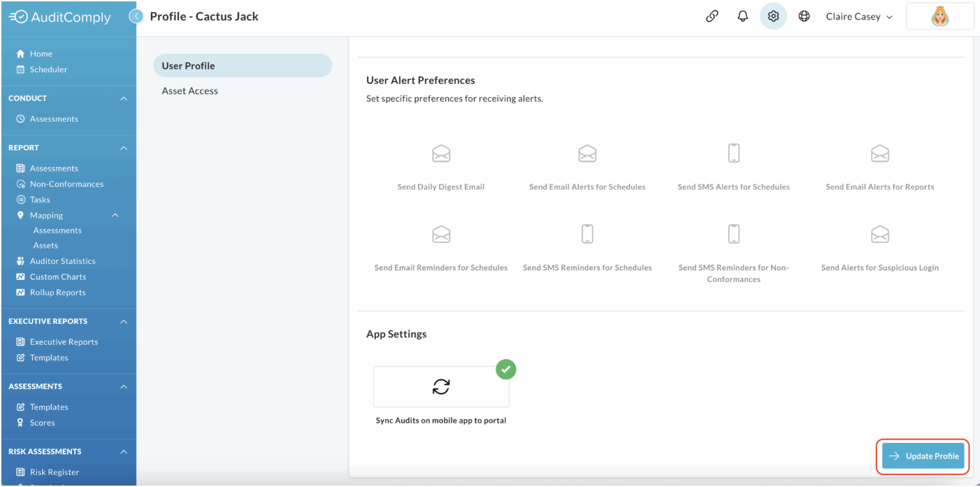The width and height of the screenshot is (980, 487).
Task: Toggle Send Email Alerts for Schedules
Action: pos(587,153)
